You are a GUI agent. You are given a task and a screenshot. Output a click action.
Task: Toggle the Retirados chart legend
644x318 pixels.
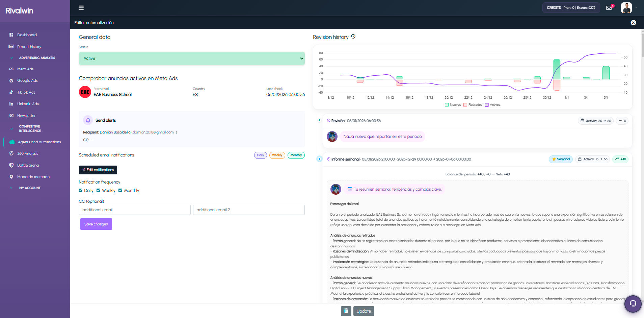(x=473, y=105)
